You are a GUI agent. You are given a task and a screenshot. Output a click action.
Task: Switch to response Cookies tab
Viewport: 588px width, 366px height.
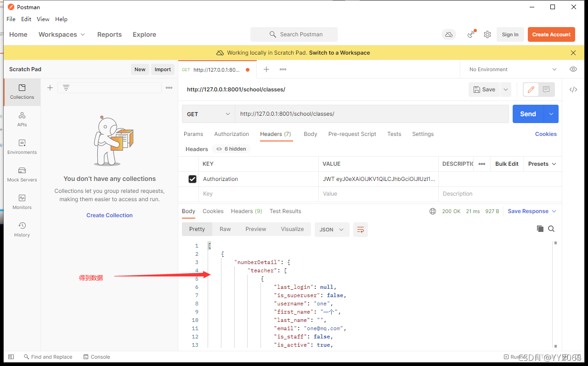pos(213,211)
